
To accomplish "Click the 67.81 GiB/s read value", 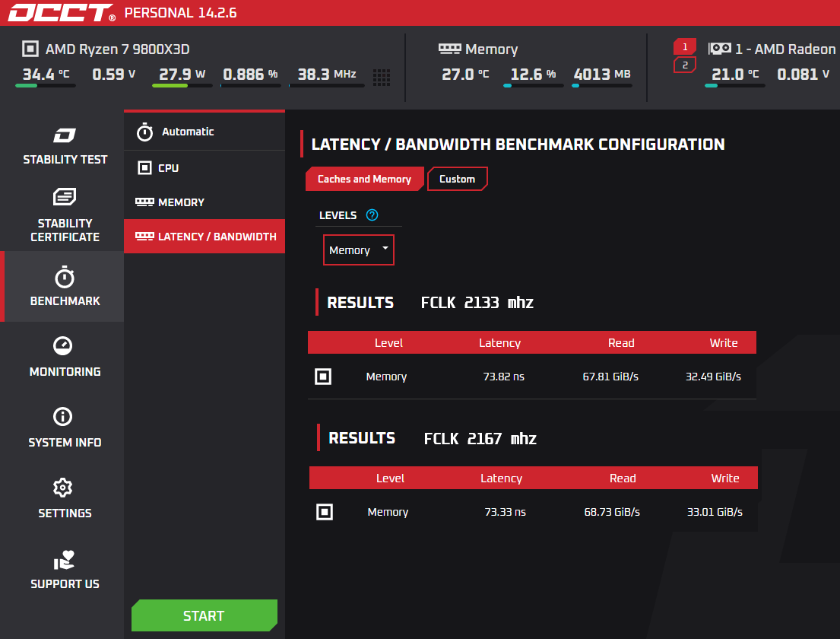I will coord(610,377).
